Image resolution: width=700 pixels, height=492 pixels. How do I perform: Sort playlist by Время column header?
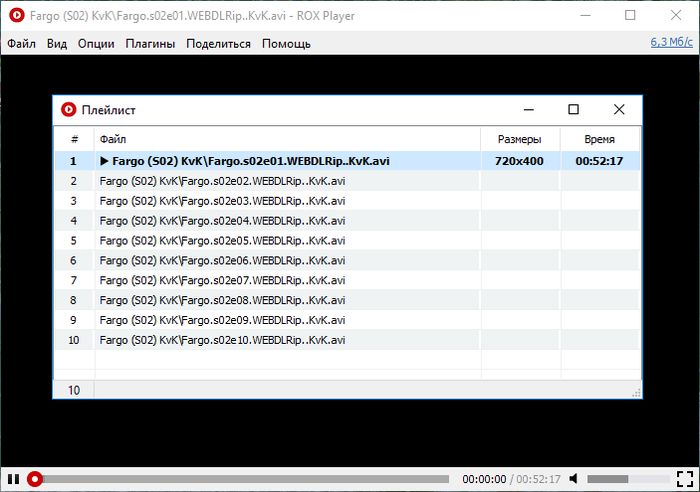599,139
